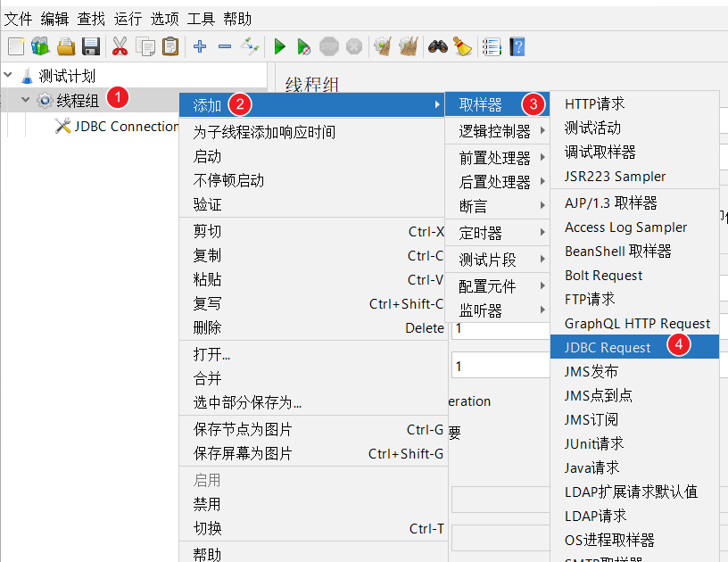728x562 pixels.
Task: Open the 编辑 menu
Action: 54,19
